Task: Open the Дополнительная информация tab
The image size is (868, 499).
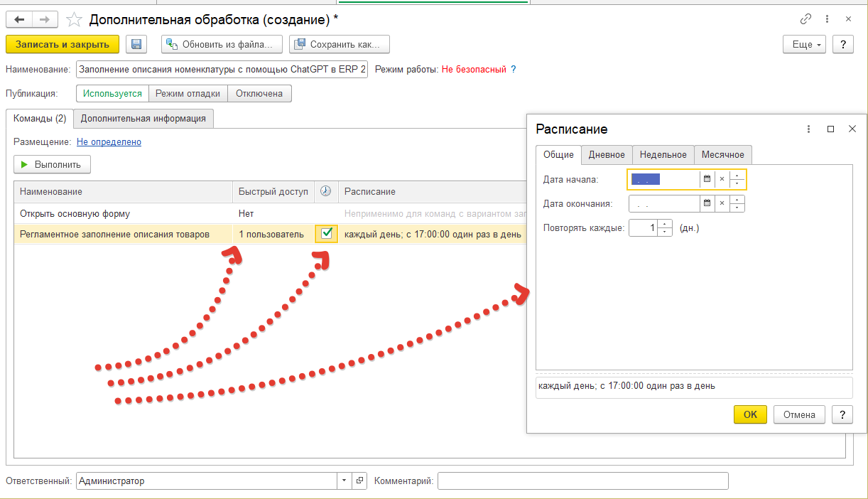Action: coord(143,119)
